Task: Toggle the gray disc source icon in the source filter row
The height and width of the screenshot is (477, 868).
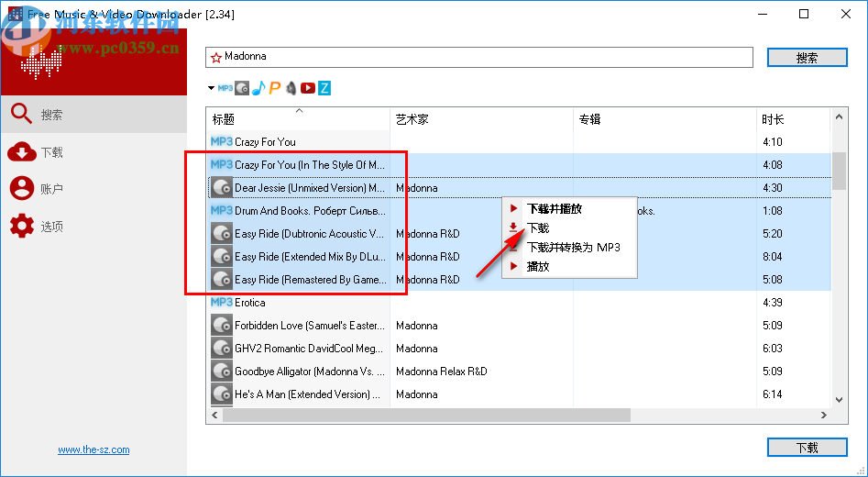Action: point(242,88)
